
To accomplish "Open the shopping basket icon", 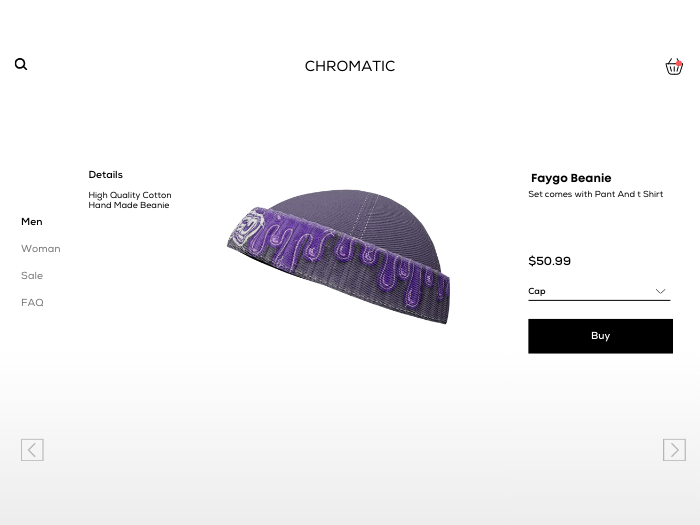I will (674, 67).
